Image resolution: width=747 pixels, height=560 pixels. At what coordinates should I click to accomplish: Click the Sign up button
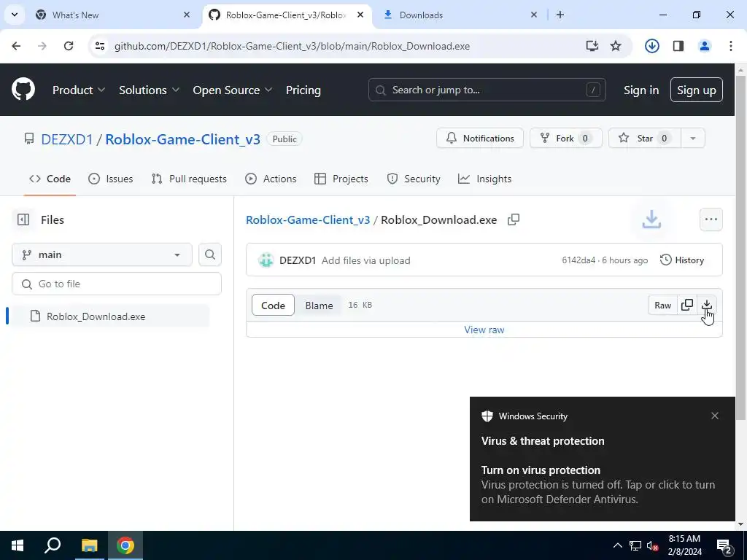(x=697, y=90)
